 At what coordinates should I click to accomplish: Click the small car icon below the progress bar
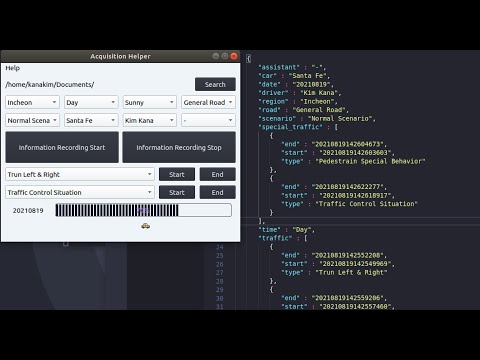[x=145, y=226]
